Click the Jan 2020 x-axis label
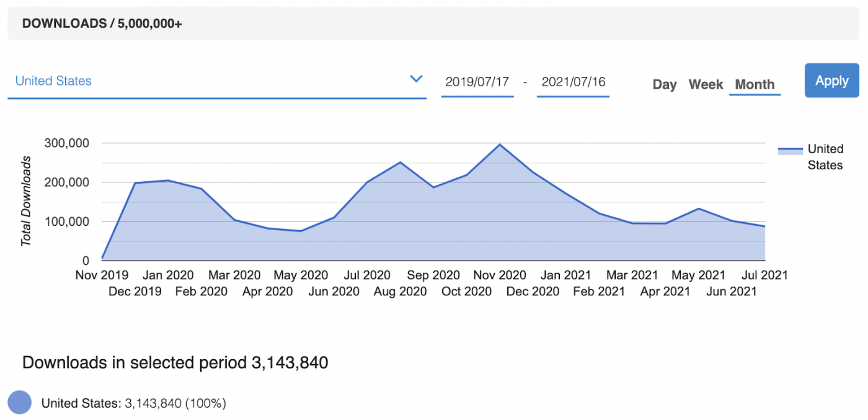 coord(168,275)
